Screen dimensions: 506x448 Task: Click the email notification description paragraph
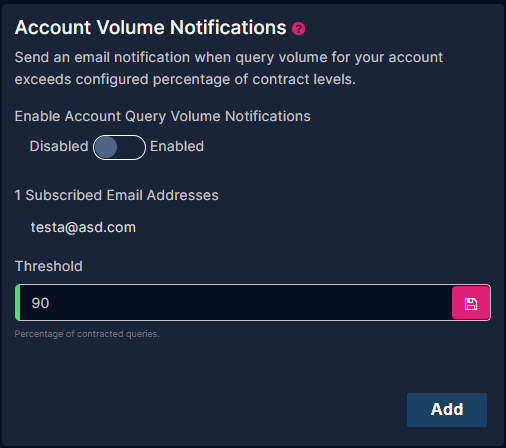click(229, 68)
